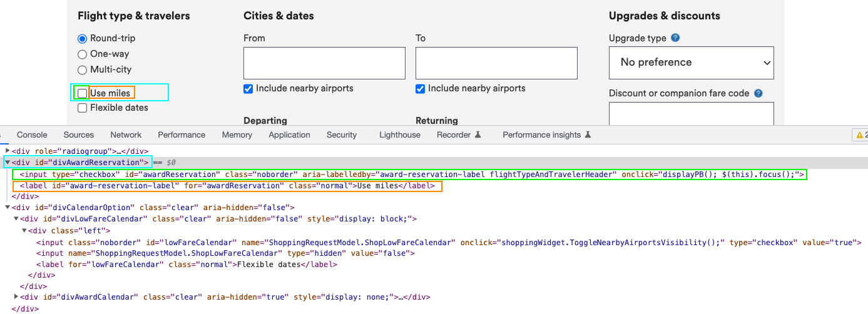Open the Recorder tab
This screenshot has height=314, width=868.
click(x=459, y=134)
